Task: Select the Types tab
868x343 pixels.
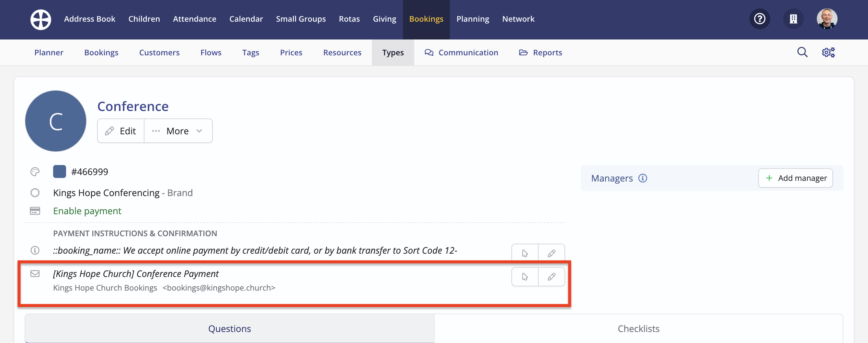Action: (393, 52)
